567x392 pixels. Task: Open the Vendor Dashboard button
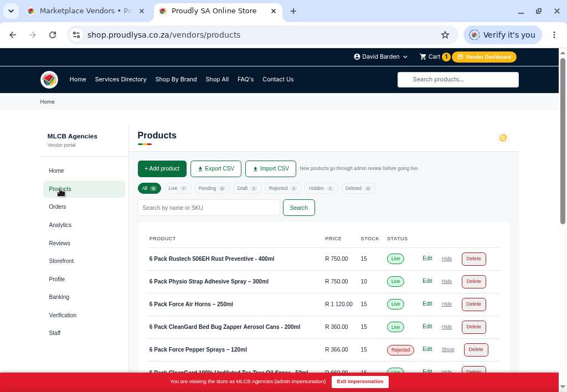click(484, 57)
